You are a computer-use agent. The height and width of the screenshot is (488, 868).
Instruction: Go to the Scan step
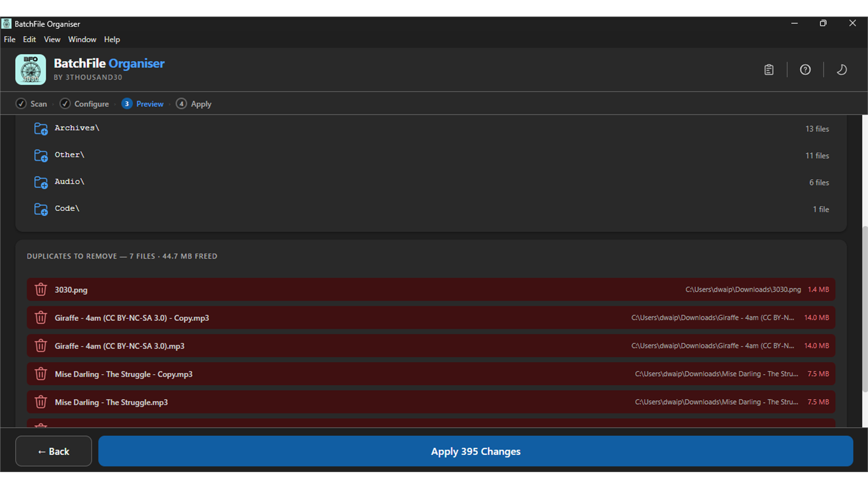(31, 104)
